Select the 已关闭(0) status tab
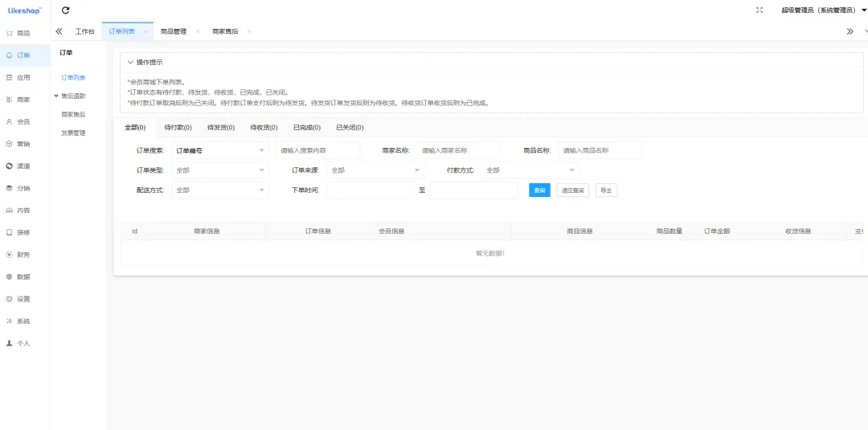 pos(350,127)
